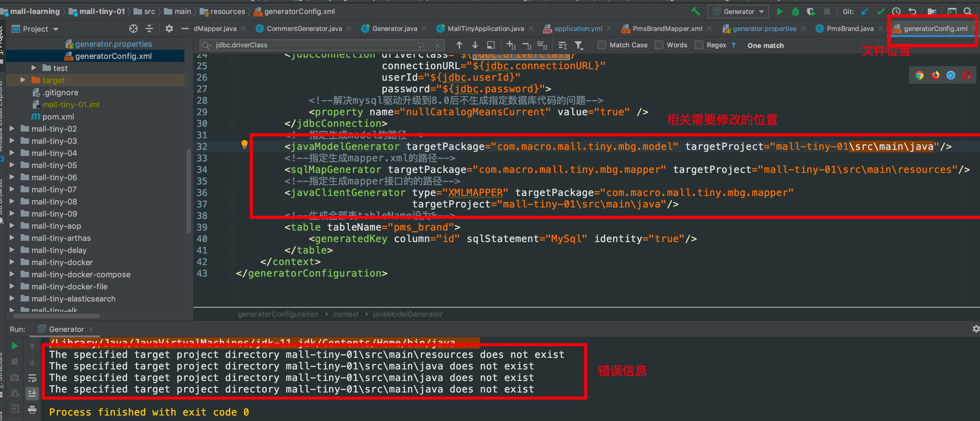Click the Project panel horizontal scrollbar

click(56, 316)
